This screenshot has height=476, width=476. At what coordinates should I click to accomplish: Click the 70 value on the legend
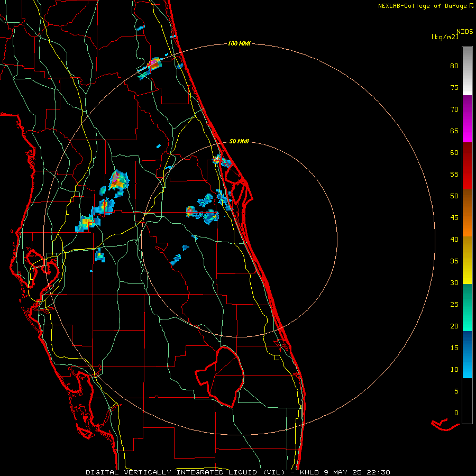pos(454,109)
